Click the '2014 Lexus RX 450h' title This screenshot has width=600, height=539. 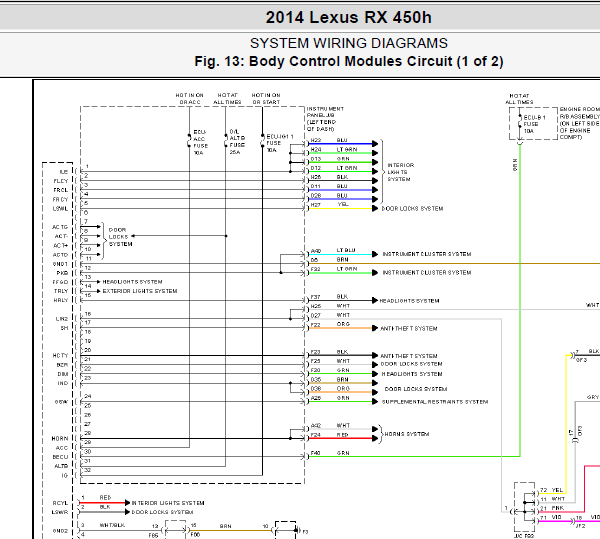349,18
